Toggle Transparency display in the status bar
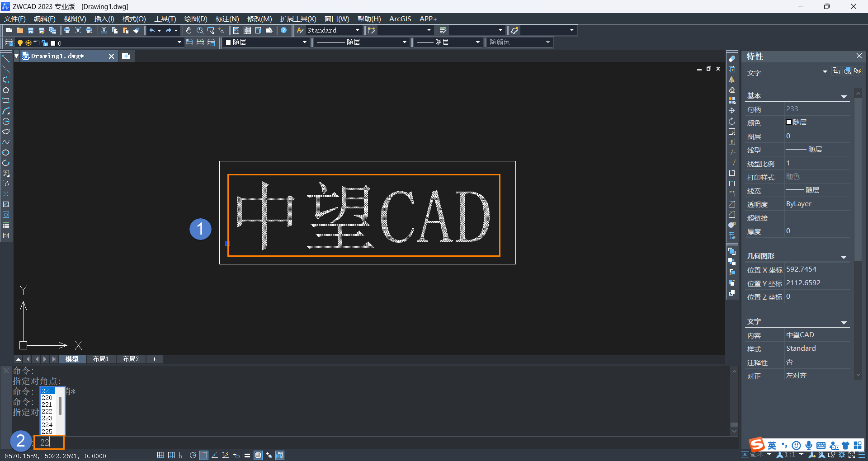Image resolution: width=868 pixels, height=461 pixels. pyautogui.click(x=258, y=455)
